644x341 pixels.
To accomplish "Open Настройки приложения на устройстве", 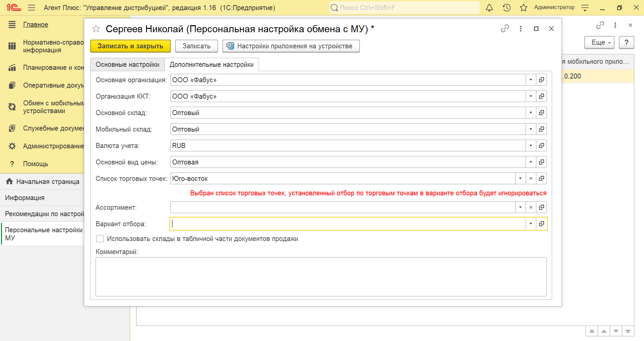I will tap(291, 46).
